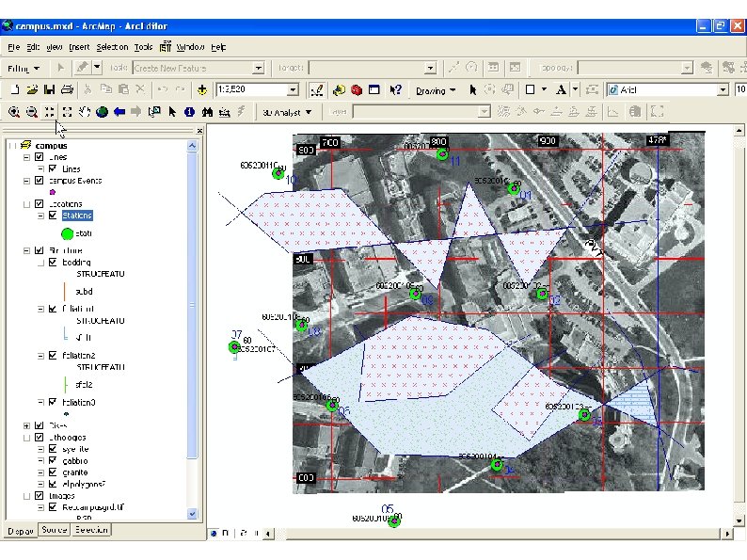Select the Zoom In tool
This screenshot has width=747, height=560.
tap(14, 112)
